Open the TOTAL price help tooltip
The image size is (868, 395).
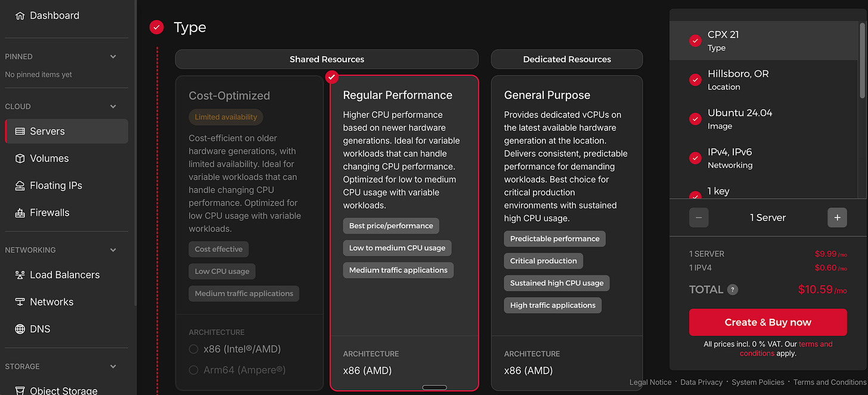(733, 290)
